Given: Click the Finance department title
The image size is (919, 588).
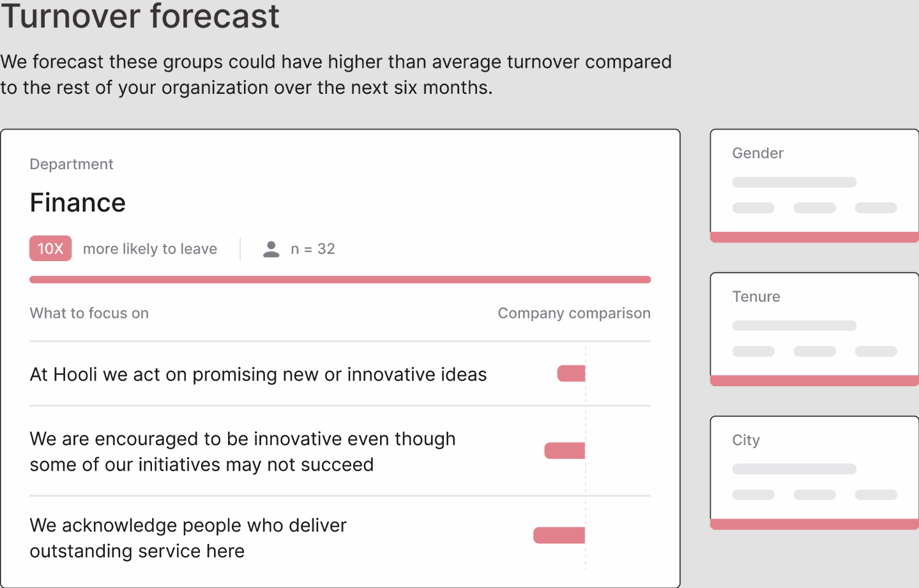Looking at the screenshot, I should [x=78, y=203].
